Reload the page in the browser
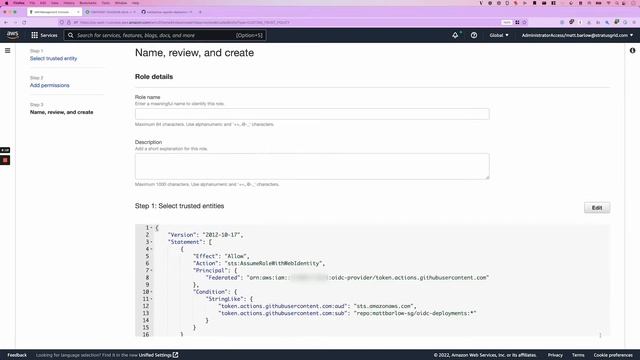The width and height of the screenshot is (640, 360). [x=24, y=22]
